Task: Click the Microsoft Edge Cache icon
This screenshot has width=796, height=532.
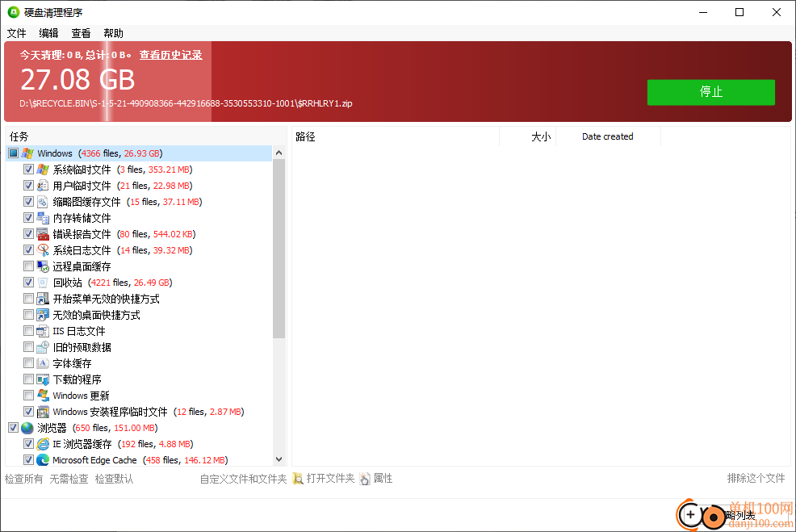Action: tap(43, 460)
